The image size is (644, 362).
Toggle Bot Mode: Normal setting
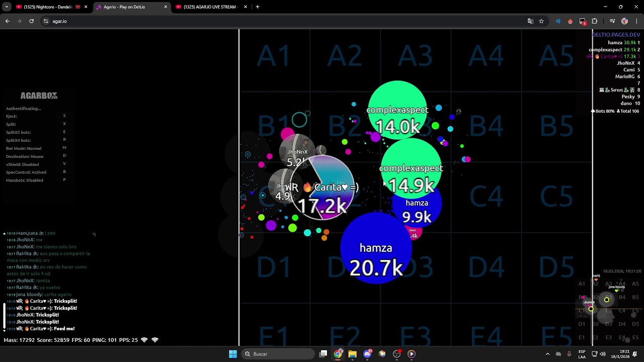click(36, 148)
